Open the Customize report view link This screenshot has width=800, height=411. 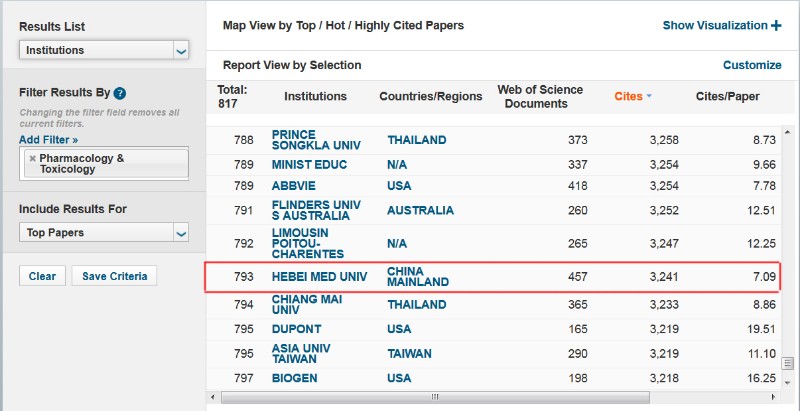click(x=752, y=65)
